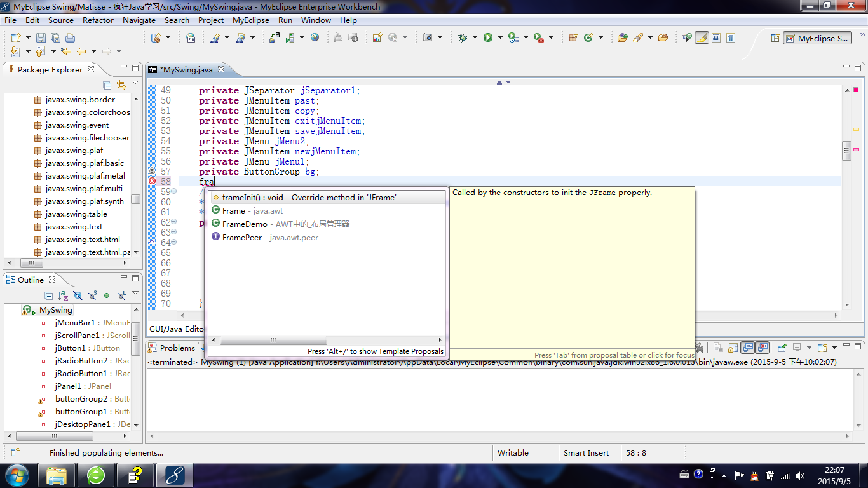
Task: Click the New file wizard icon
Action: 16,38
